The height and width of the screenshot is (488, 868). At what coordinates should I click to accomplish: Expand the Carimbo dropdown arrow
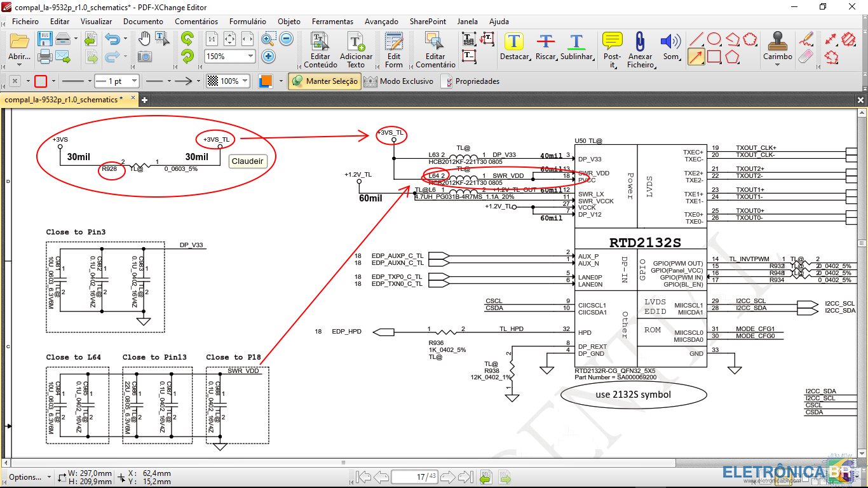point(777,64)
